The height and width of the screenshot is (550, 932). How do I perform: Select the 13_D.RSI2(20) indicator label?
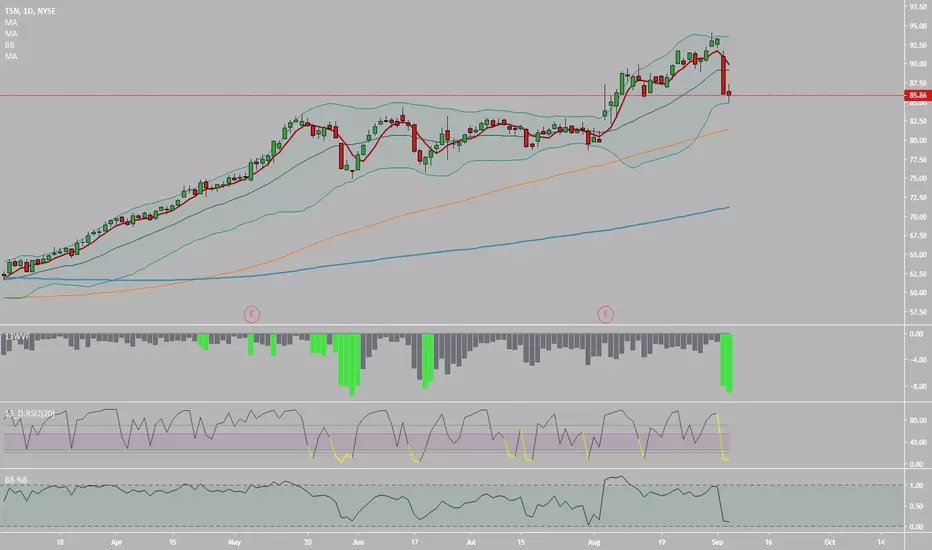pos(30,413)
